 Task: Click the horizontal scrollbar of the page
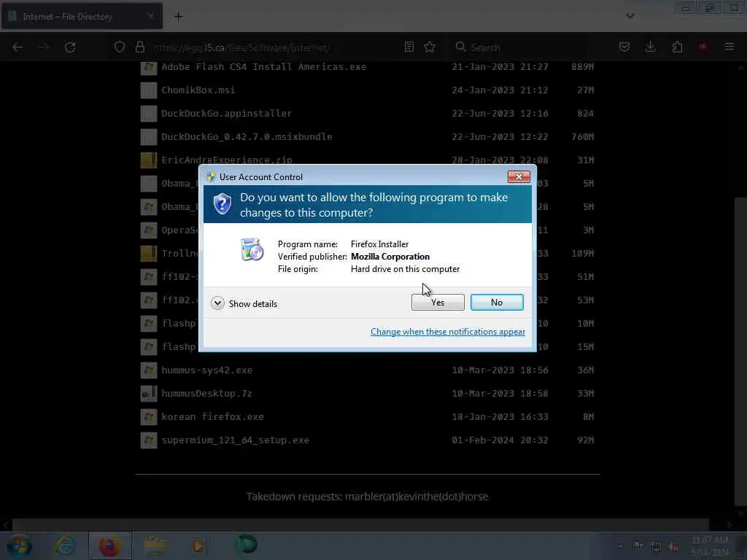pos(360,524)
